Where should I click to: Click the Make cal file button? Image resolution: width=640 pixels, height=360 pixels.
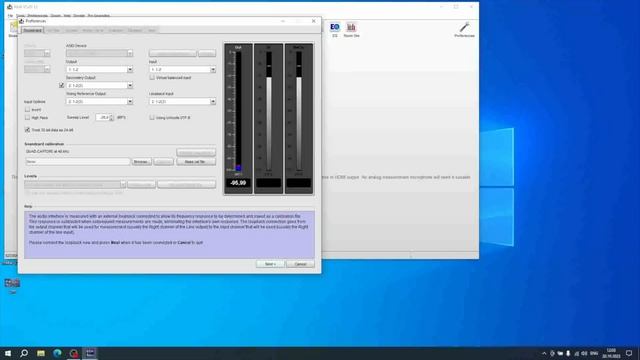(196, 162)
